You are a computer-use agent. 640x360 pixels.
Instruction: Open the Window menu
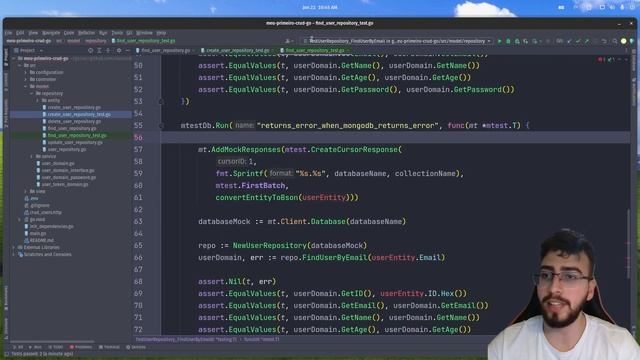pos(144,33)
